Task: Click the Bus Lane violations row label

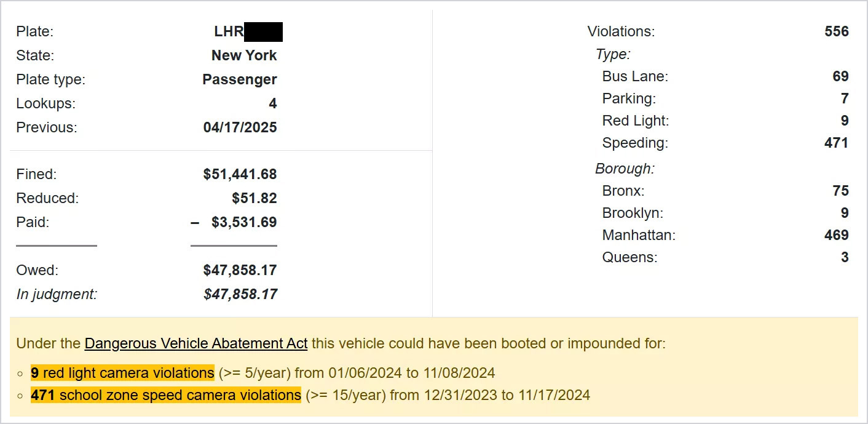Action: (x=634, y=76)
